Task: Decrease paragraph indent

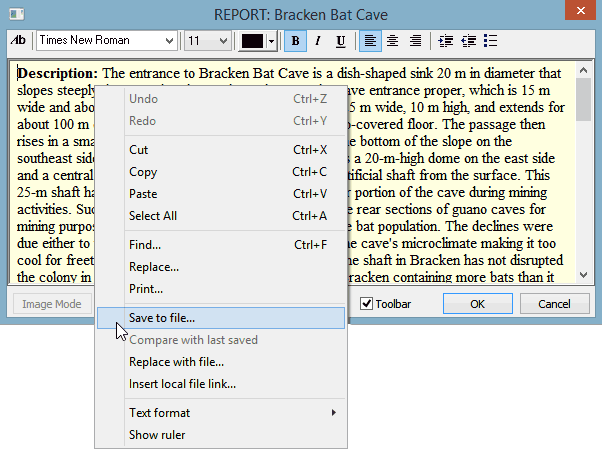Action: pyautogui.click(x=445, y=41)
